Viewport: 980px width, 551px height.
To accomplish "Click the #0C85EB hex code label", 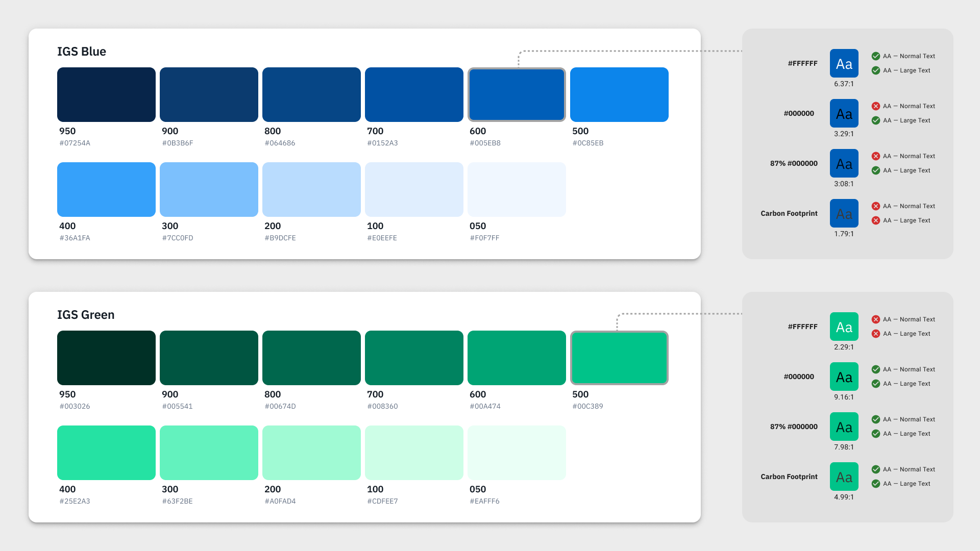I will click(x=588, y=143).
